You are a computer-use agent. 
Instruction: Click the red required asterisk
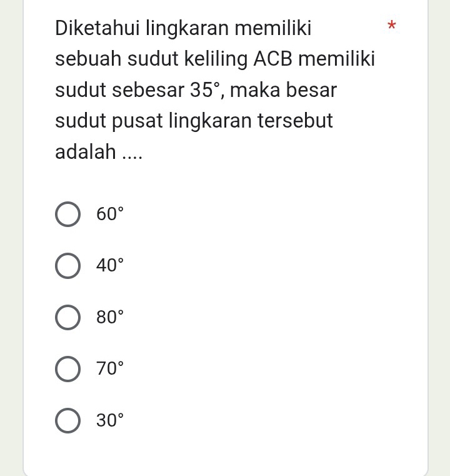391,27
